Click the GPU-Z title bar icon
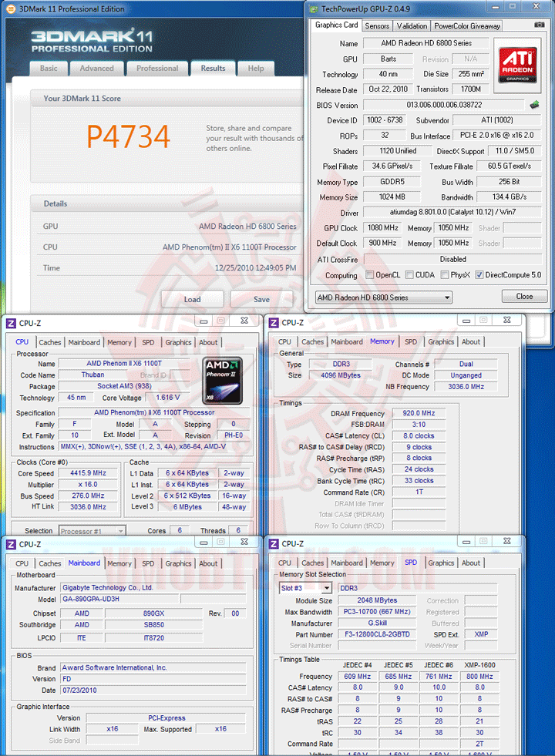Image resolution: width=555 pixels, height=756 pixels. point(314,8)
